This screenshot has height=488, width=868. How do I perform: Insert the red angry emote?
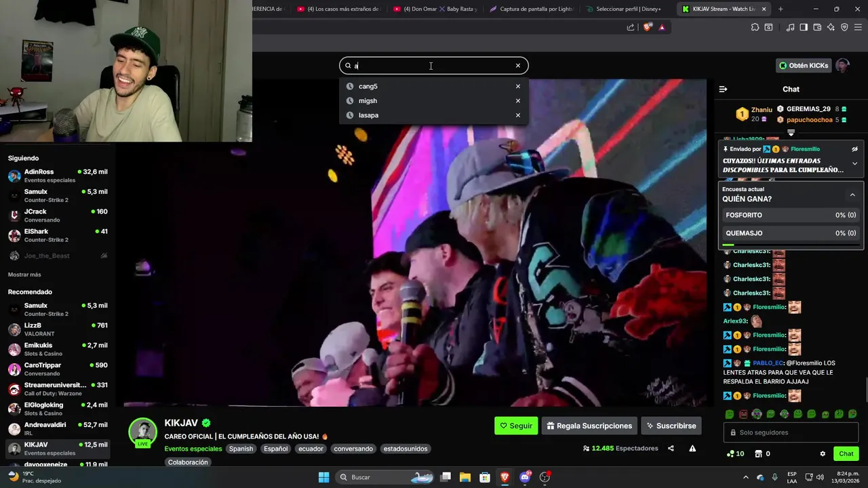tap(743, 414)
